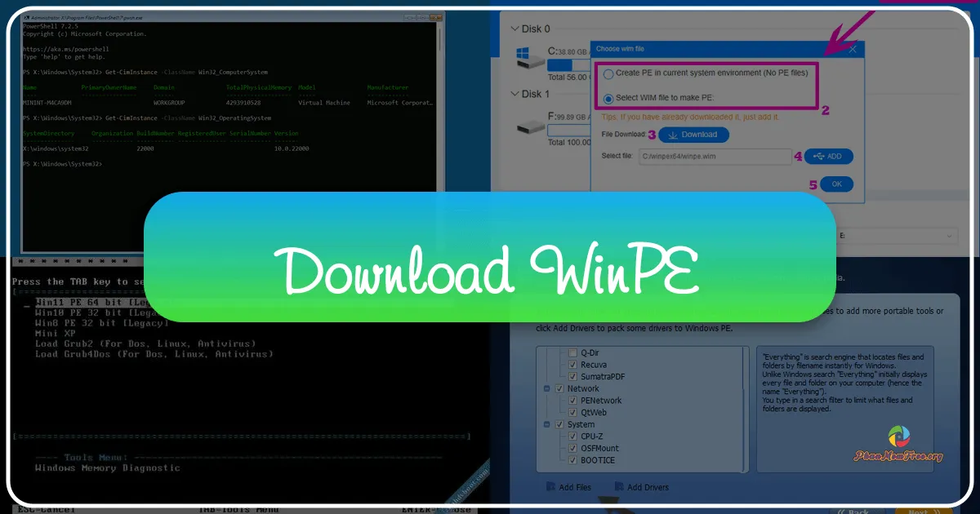This screenshot has height=514, width=980.
Task: Click the Add Files icon
Action: [x=551, y=487]
